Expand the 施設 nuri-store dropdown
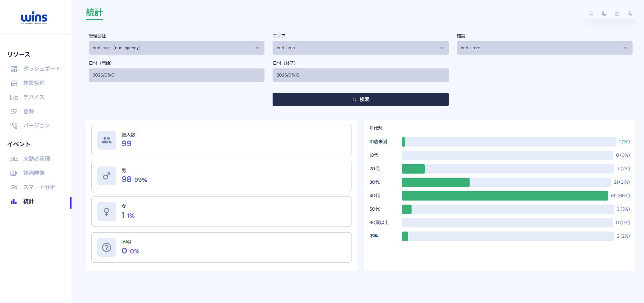This screenshot has width=644, height=303. pos(544,48)
